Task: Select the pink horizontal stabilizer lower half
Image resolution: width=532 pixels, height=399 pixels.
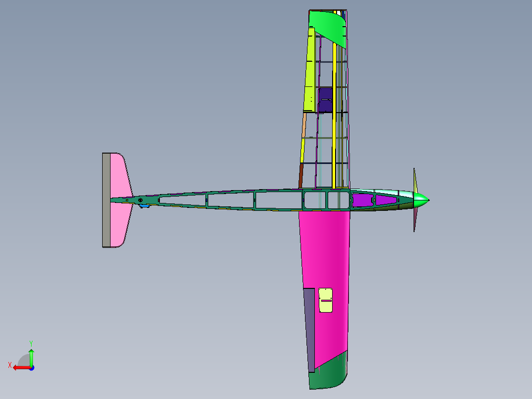Action: 119,225
